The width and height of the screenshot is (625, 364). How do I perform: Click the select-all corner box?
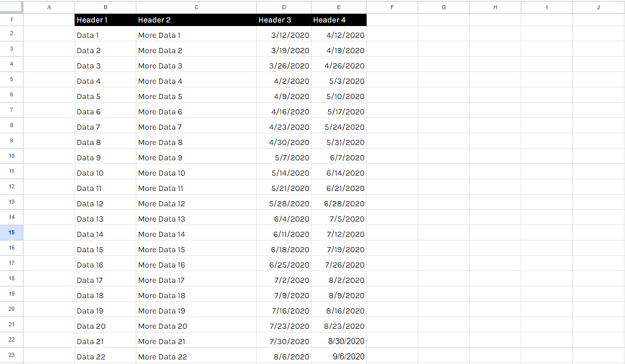[x=12, y=7]
